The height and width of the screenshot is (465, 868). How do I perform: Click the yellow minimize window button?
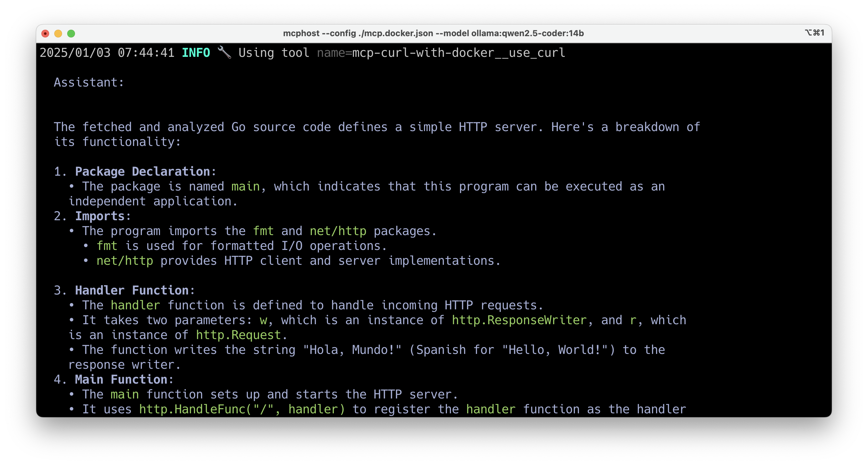click(58, 33)
